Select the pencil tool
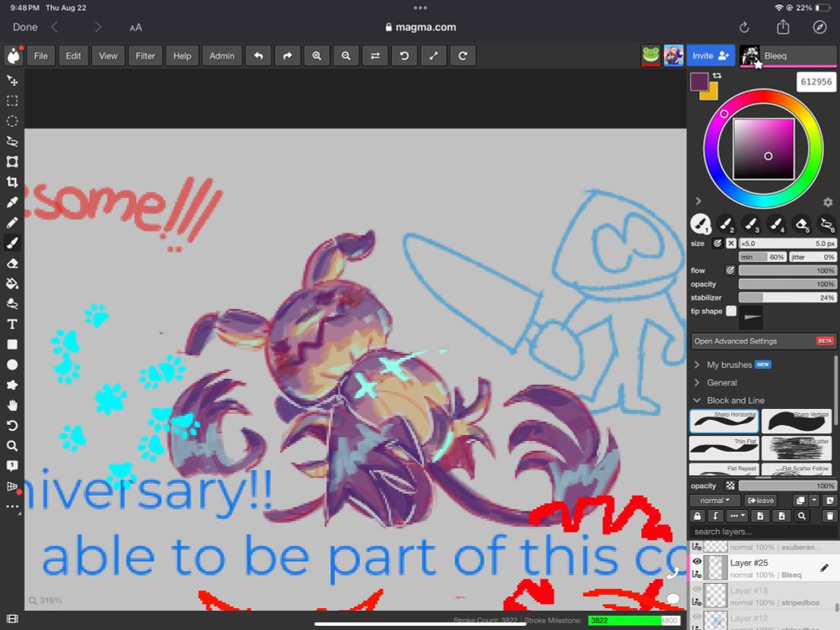 (12, 223)
